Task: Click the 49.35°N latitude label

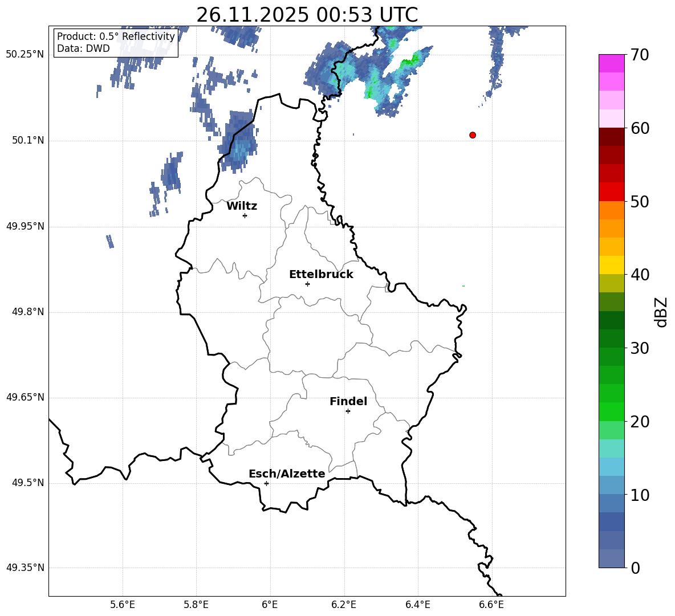Action: 25,568
